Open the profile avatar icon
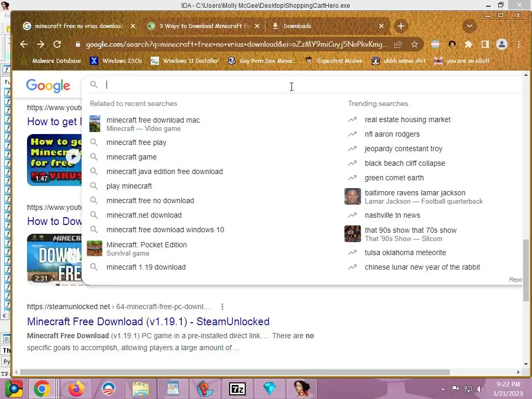The image size is (532, 399). click(x=502, y=45)
